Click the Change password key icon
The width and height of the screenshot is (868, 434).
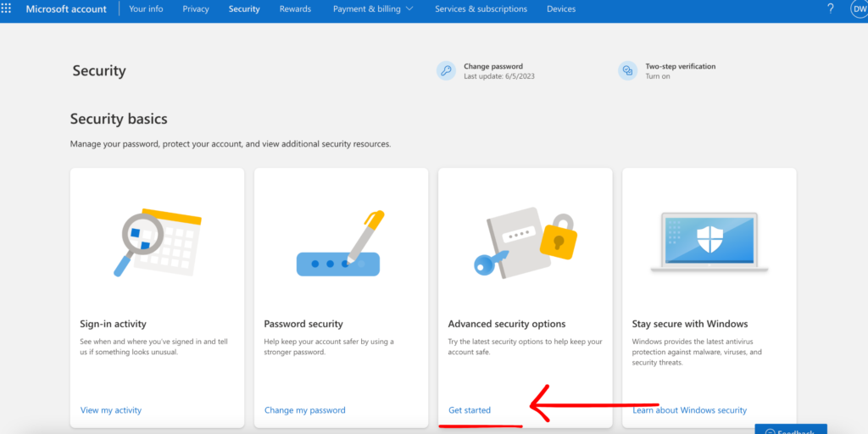coord(446,71)
